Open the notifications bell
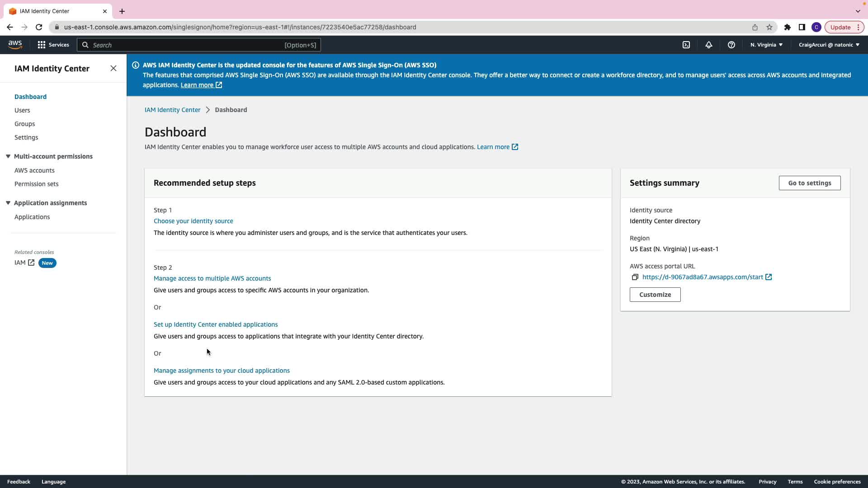 (x=708, y=45)
